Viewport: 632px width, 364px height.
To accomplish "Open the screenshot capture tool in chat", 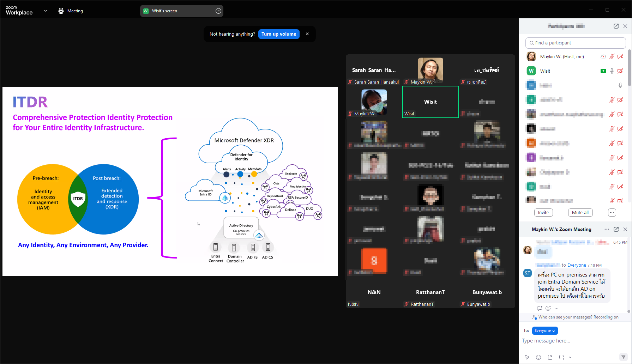I will pos(561,357).
